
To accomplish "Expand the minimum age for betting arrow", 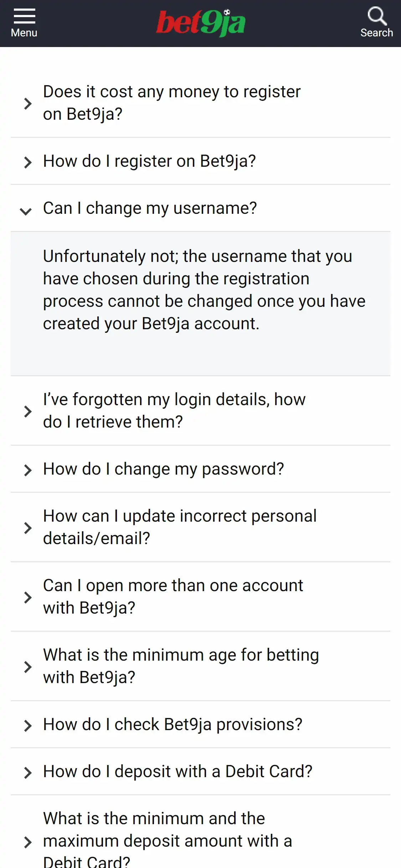I will pos(27,667).
